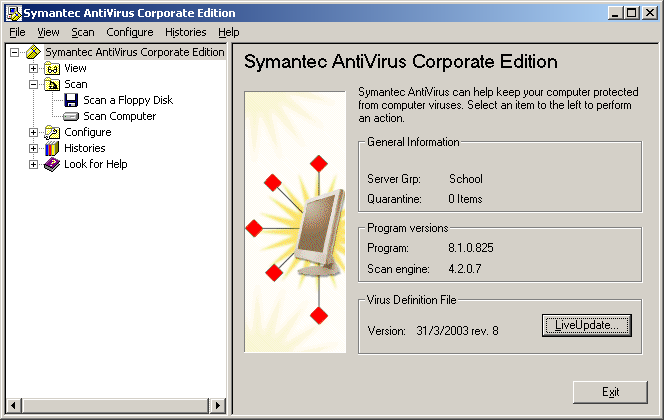Click the Scan folder icon in tree

point(52,84)
